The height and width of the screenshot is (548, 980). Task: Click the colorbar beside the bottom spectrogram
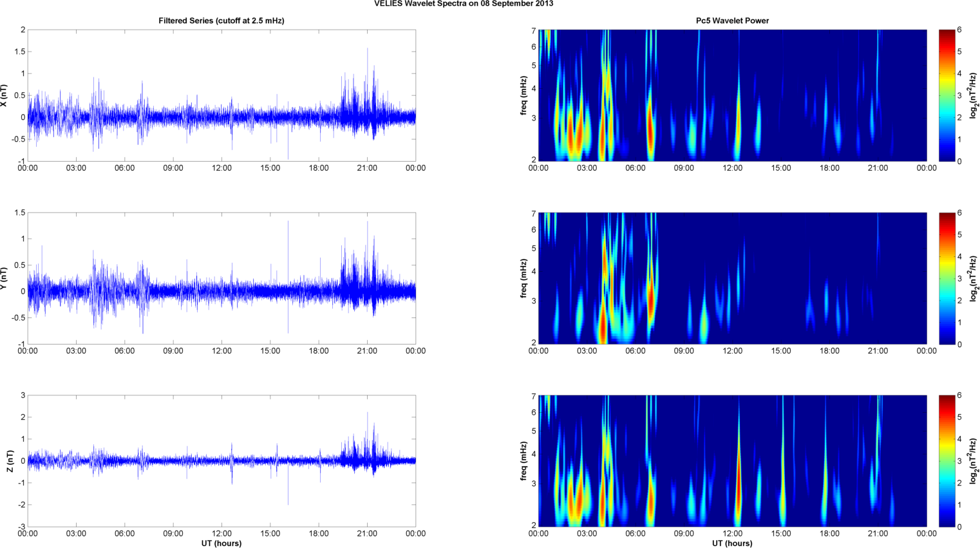coord(947,461)
